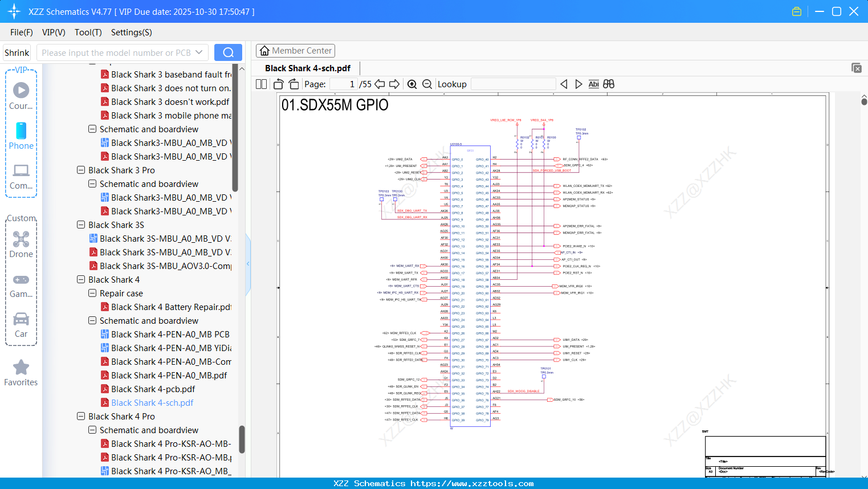Select the Black Shark 4-sch.pdf document tab

point(308,68)
